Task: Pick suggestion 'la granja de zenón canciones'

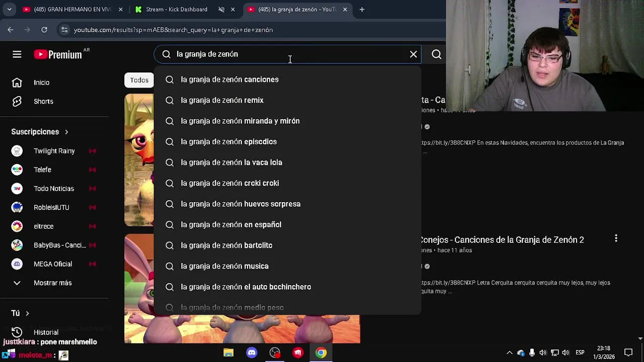Action: click(287, 79)
